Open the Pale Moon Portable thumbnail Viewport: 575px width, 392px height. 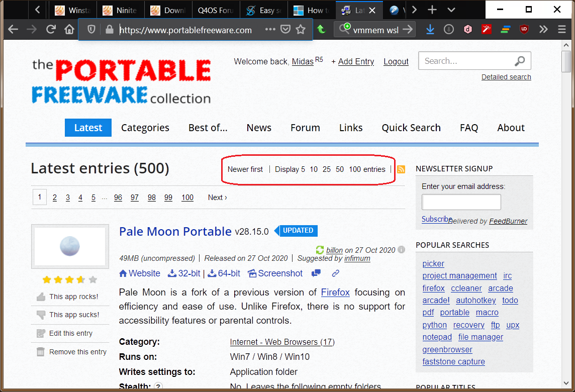(70, 246)
